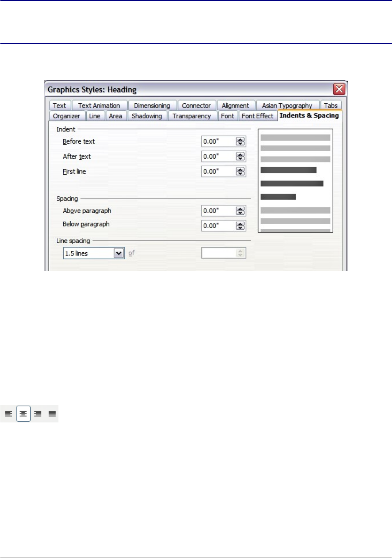Switch to the Area tab
The width and height of the screenshot is (392, 558).
(115, 116)
